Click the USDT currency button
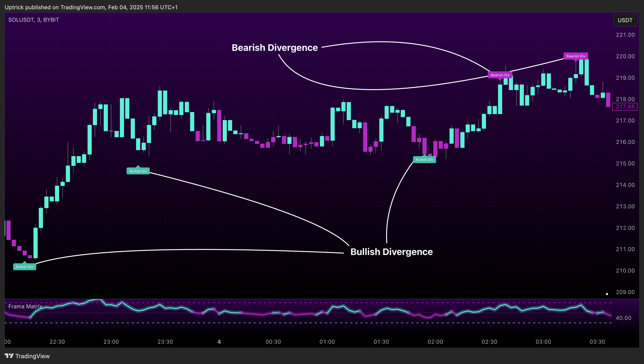Viewport: 644px width, 364px height. tap(625, 20)
